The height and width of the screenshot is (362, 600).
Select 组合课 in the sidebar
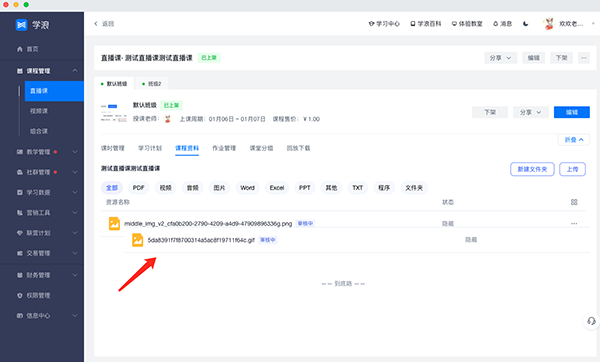tap(39, 131)
